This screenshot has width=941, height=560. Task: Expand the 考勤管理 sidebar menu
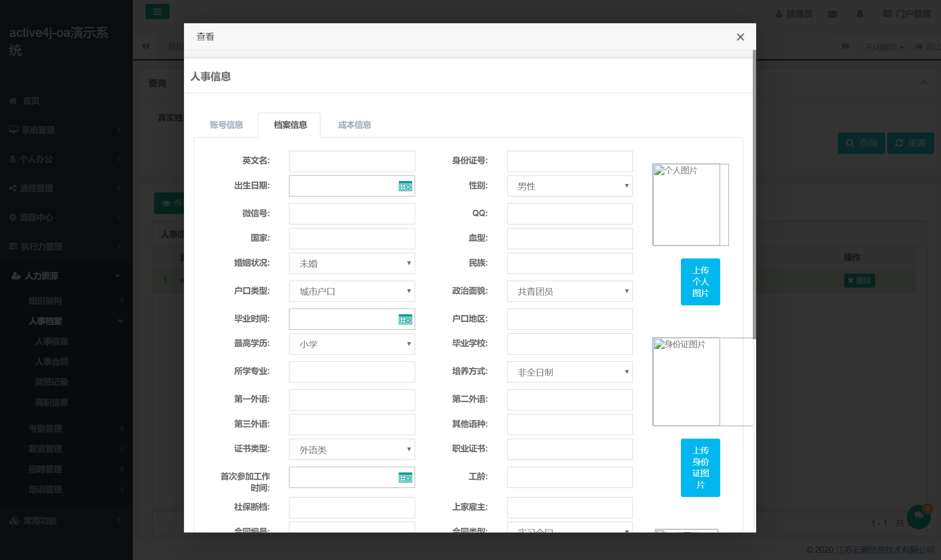tap(45, 428)
